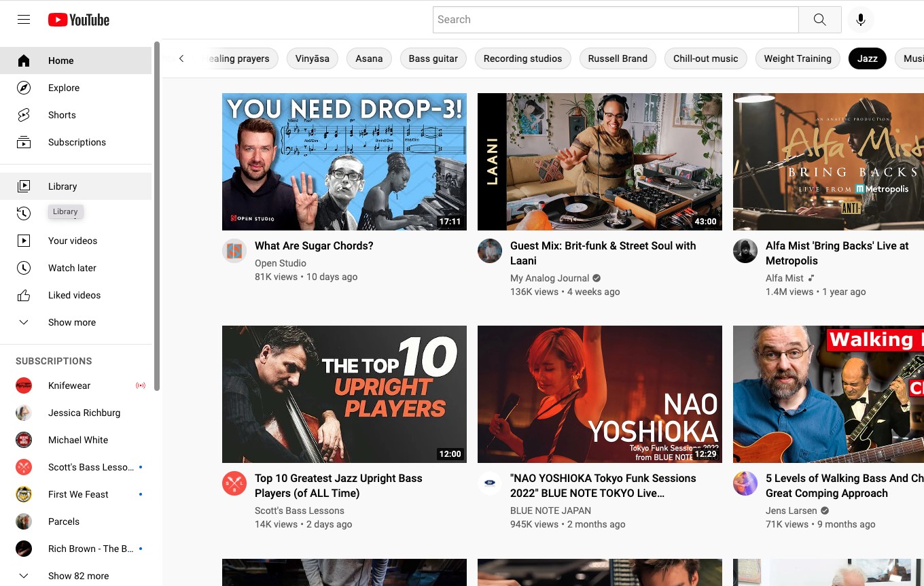Start voice search with microphone
Image resolution: width=924 pixels, height=586 pixels.
[x=861, y=20]
